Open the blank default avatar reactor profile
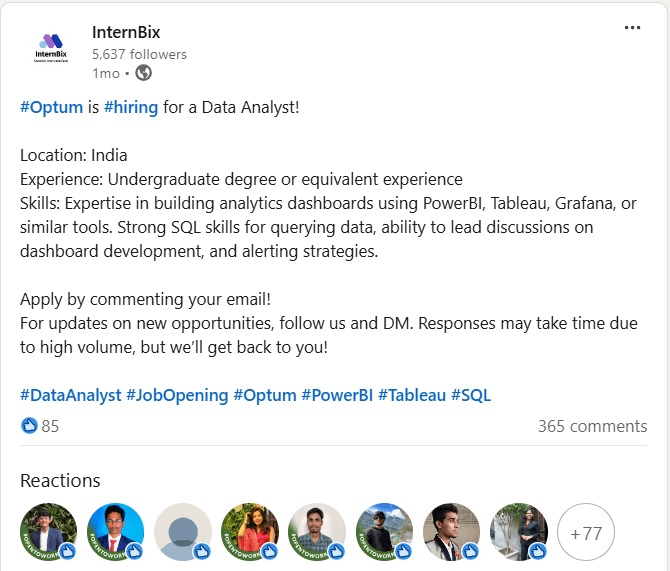Screen dimensions: 670x571 tap(183, 532)
